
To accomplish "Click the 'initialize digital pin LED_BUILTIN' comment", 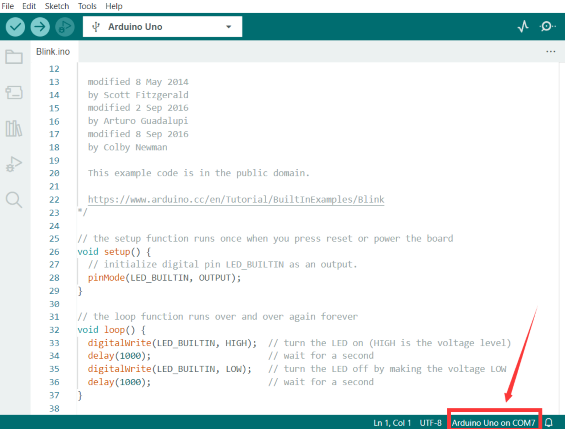I will click(222, 265).
